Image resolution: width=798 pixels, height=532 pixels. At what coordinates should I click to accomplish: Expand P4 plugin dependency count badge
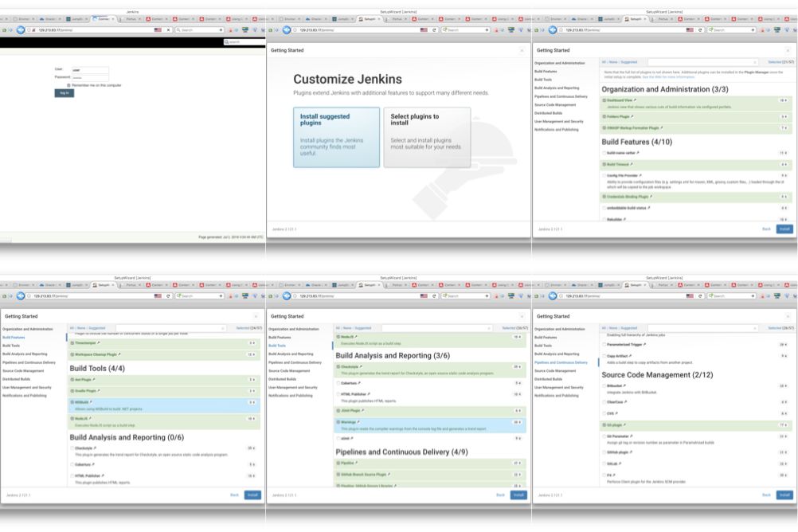(784, 475)
